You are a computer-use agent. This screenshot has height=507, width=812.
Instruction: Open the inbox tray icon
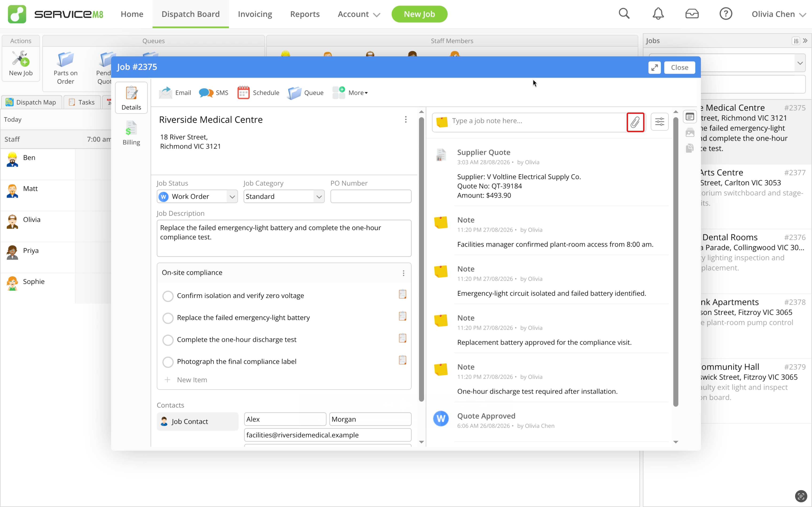[x=692, y=14]
